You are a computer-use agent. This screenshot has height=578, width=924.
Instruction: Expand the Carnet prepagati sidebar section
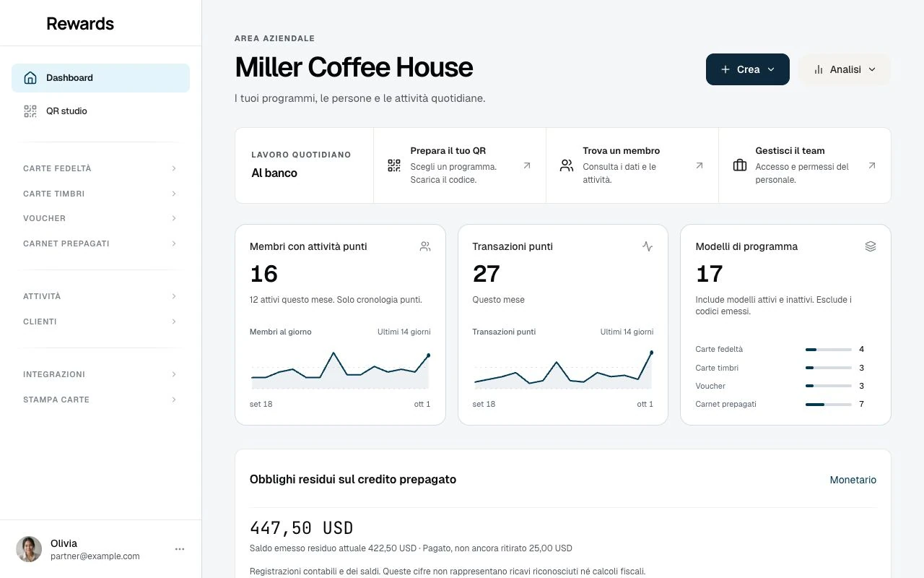click(x=101, y=243)
